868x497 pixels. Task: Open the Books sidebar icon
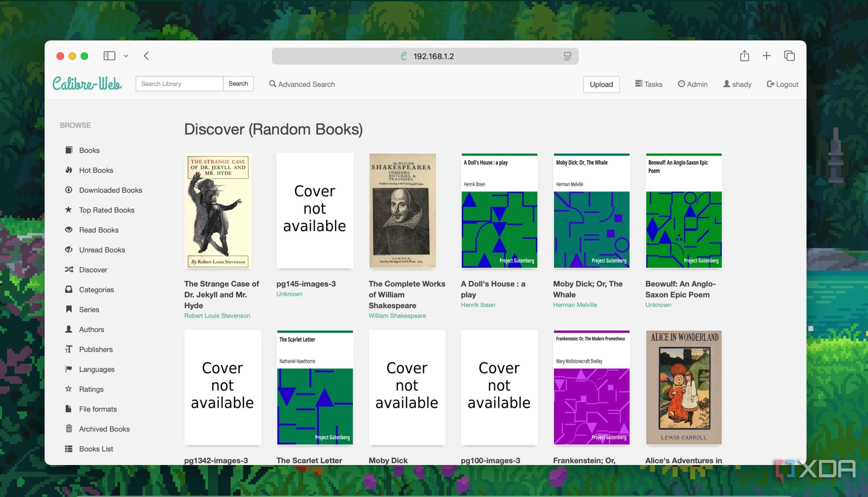pos(69,150)
